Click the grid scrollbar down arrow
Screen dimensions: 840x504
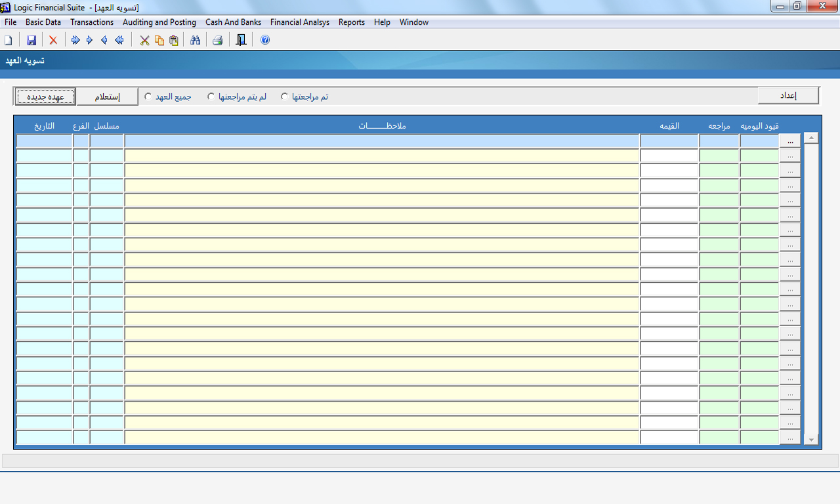pyautogui.click(x=811, y=440)
